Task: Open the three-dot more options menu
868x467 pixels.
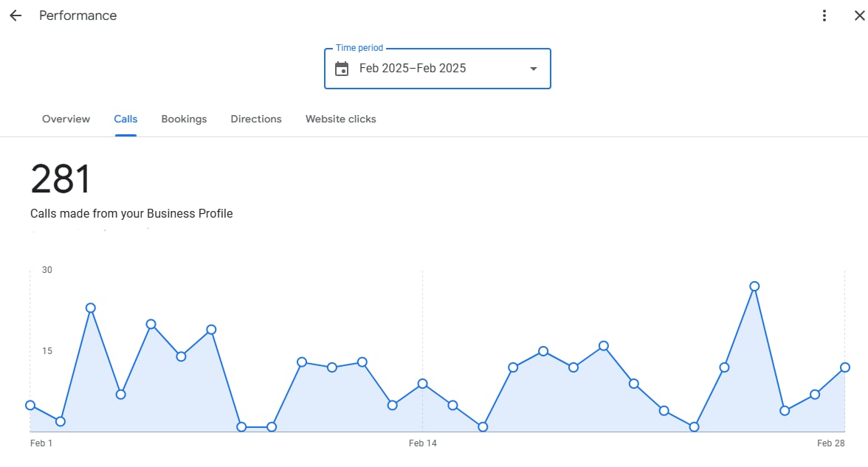Action: pyautogui.click(x=824, y=15)
